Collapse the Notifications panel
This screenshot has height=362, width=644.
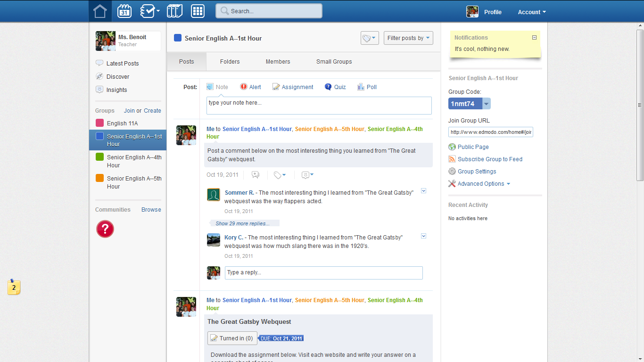(534, 38)
